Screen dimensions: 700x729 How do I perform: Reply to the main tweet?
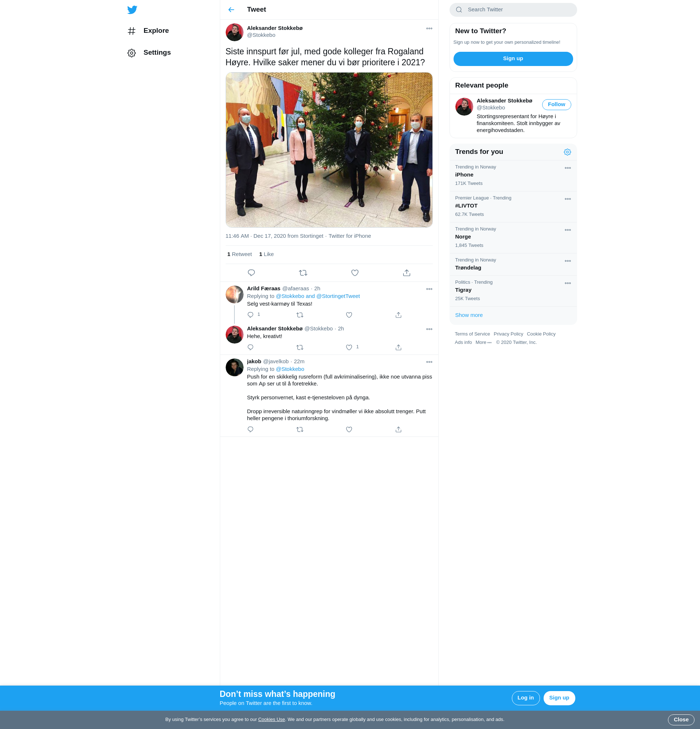tap(251, 273)
